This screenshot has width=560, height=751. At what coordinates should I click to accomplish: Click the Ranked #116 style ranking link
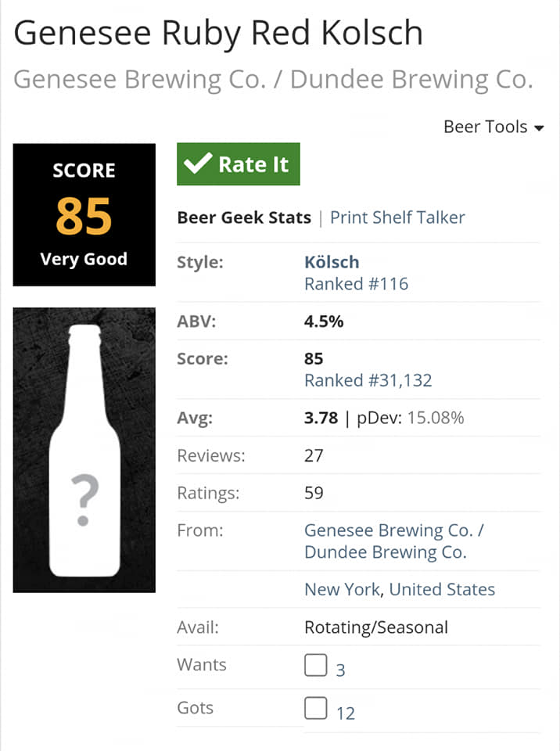pyautogui.click(x=356, y=283)
